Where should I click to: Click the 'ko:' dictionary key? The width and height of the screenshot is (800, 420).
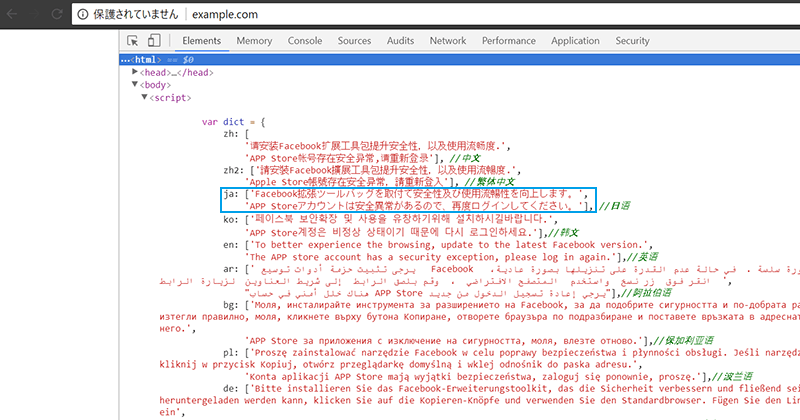pyautogui.click(x=231, y=220)
